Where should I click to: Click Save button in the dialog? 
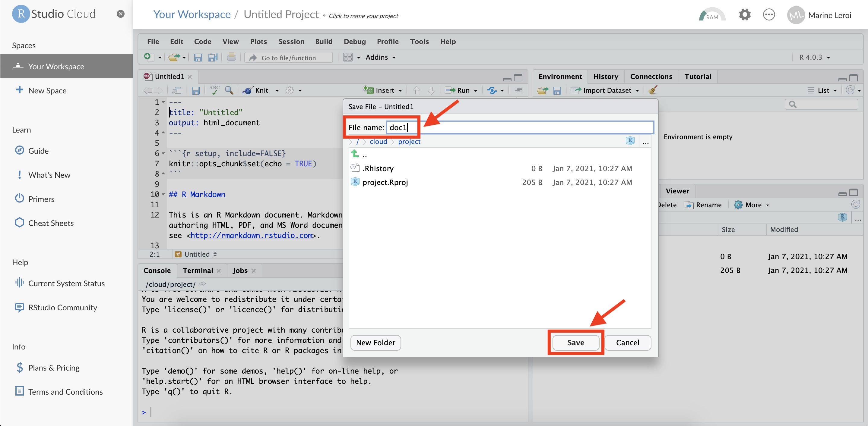(x=575, y=342)
